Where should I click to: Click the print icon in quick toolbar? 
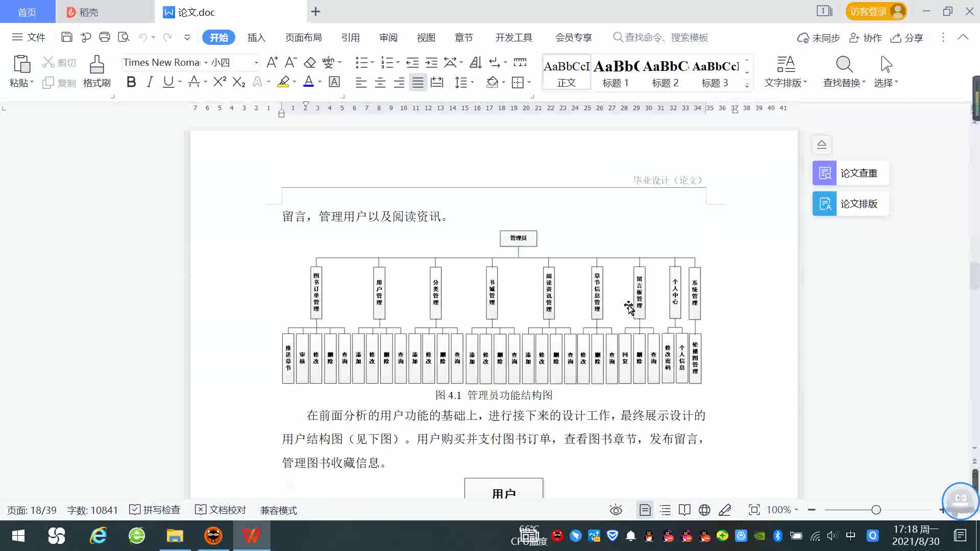pyautogui.click(x=105, y=37)
